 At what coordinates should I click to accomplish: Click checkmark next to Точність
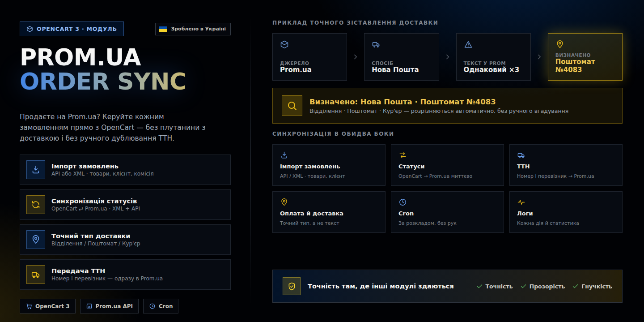(x=479, y=286)
